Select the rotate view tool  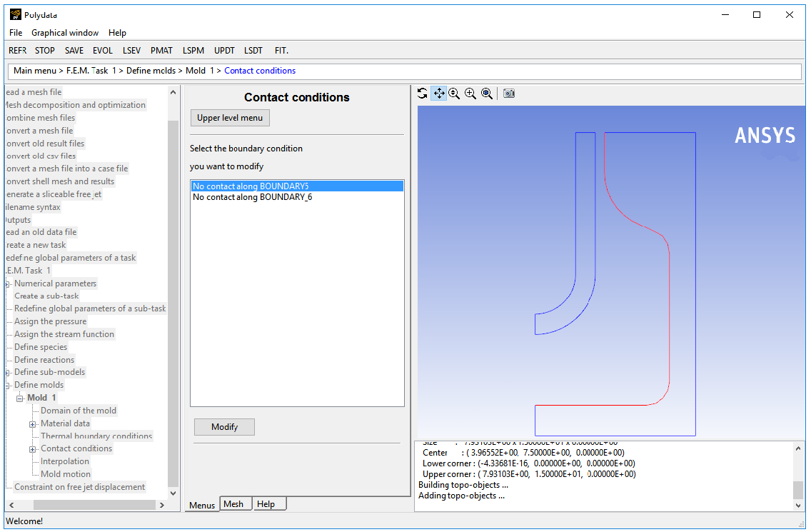point(423,93)
